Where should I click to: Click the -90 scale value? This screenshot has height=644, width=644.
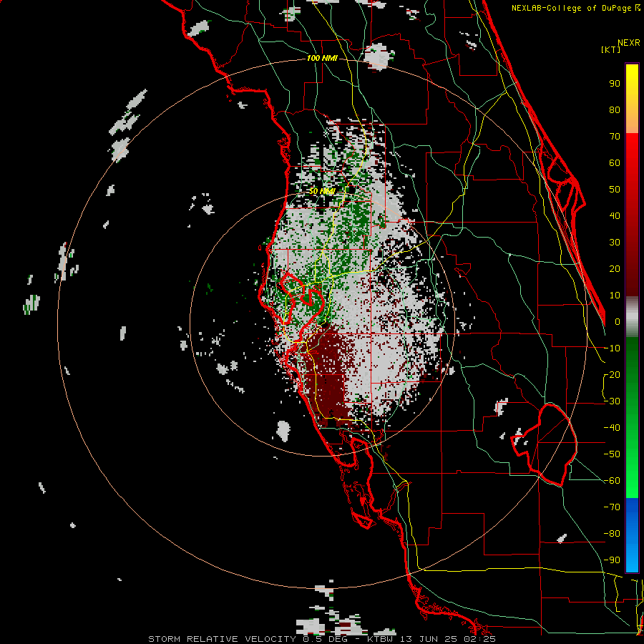pos(612,560)
